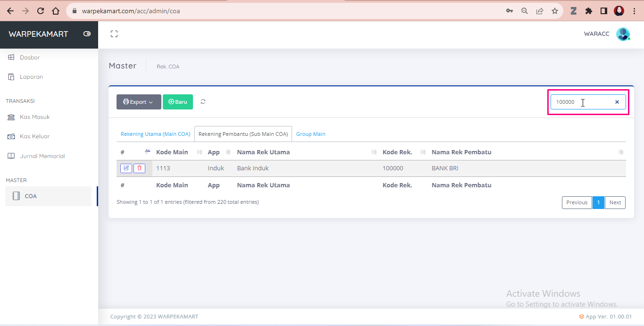Click the Next pagination button
The height and width of the screenshot is (326, 644).
(615, 202)
